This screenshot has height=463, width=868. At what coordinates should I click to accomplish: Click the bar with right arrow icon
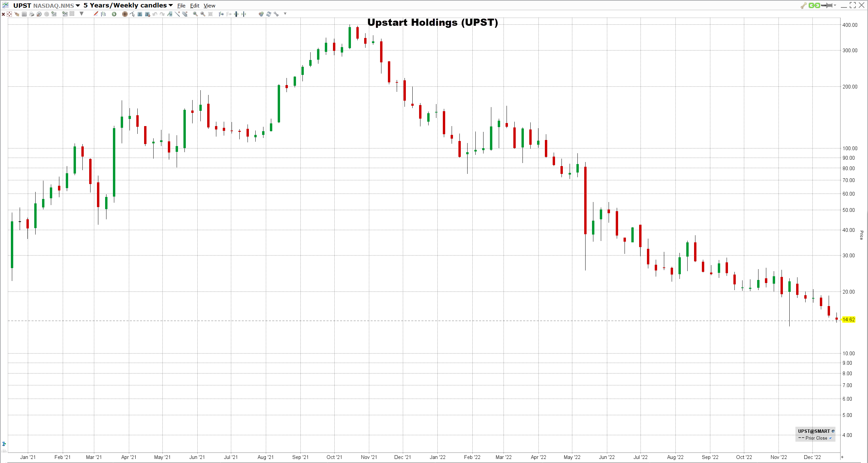click(x=221, y=14)
